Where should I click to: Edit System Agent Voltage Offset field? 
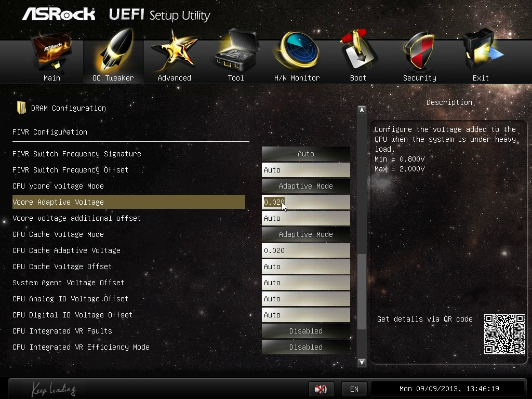pyautogui.click(x=305, y=283)
